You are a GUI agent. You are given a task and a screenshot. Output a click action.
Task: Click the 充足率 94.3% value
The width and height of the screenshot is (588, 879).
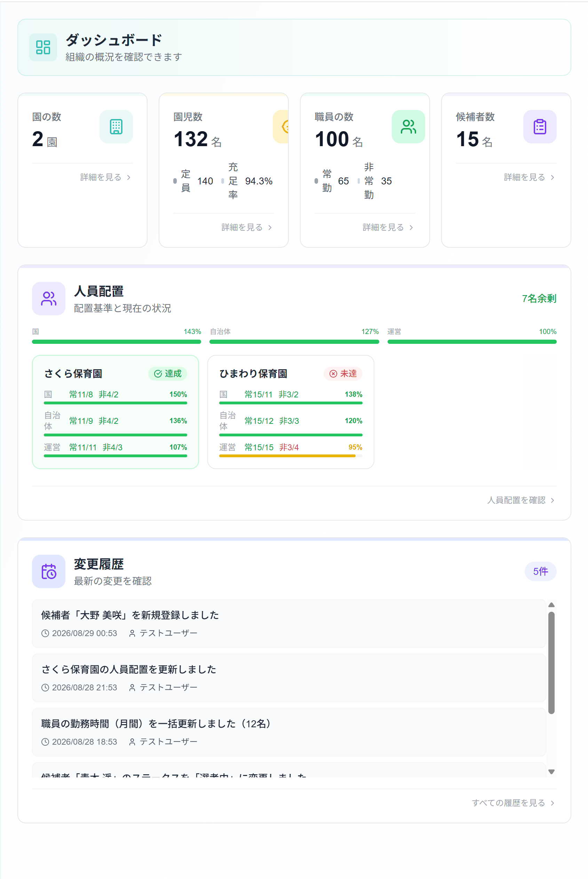click(259, 181)
